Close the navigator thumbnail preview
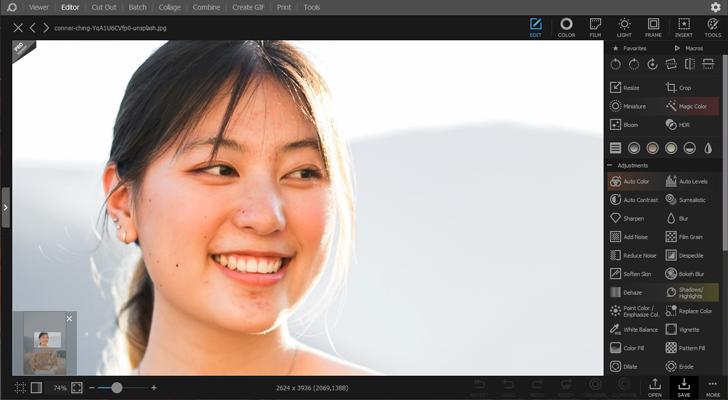 69,318
